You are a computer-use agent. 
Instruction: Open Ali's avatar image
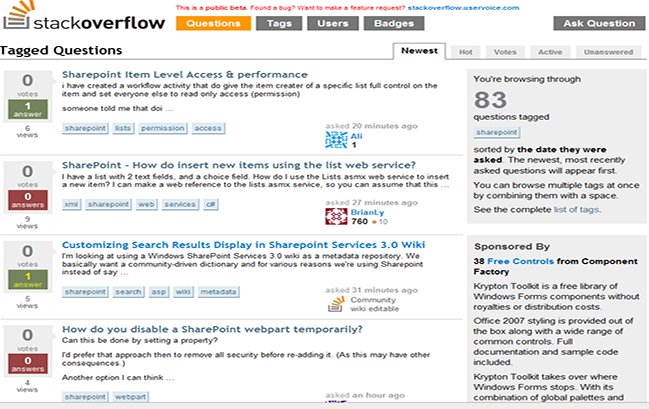tap(336, 140)
